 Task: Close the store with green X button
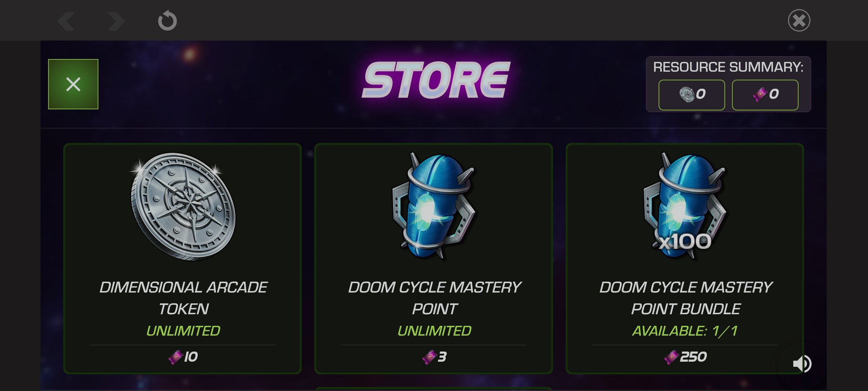point(73,84)
